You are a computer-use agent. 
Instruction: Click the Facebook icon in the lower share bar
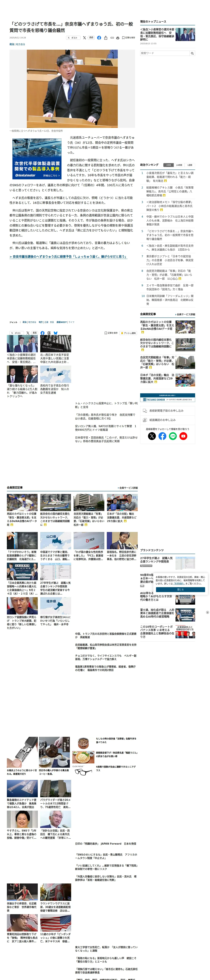coord(42,333)
